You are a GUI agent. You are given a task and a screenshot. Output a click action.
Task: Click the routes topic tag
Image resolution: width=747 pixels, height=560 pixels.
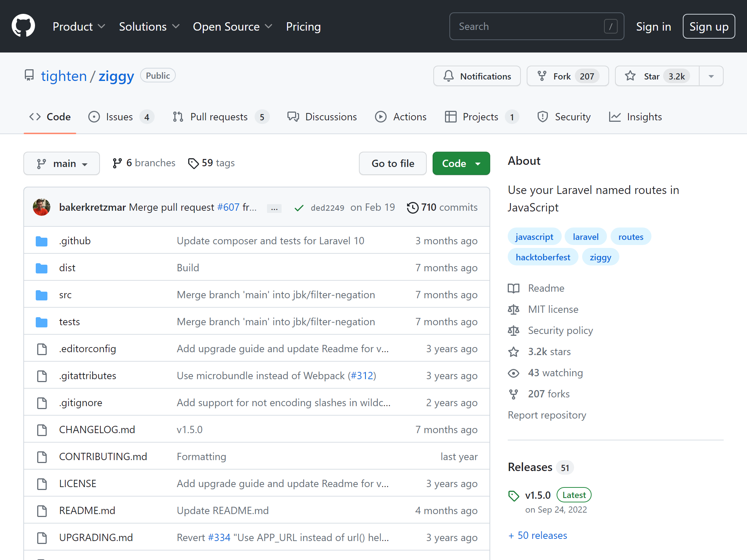[631, 237]
